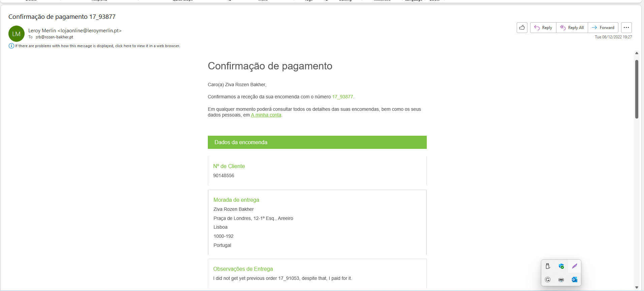Click the scrollbar up arrow

click(x=637, y=53)
